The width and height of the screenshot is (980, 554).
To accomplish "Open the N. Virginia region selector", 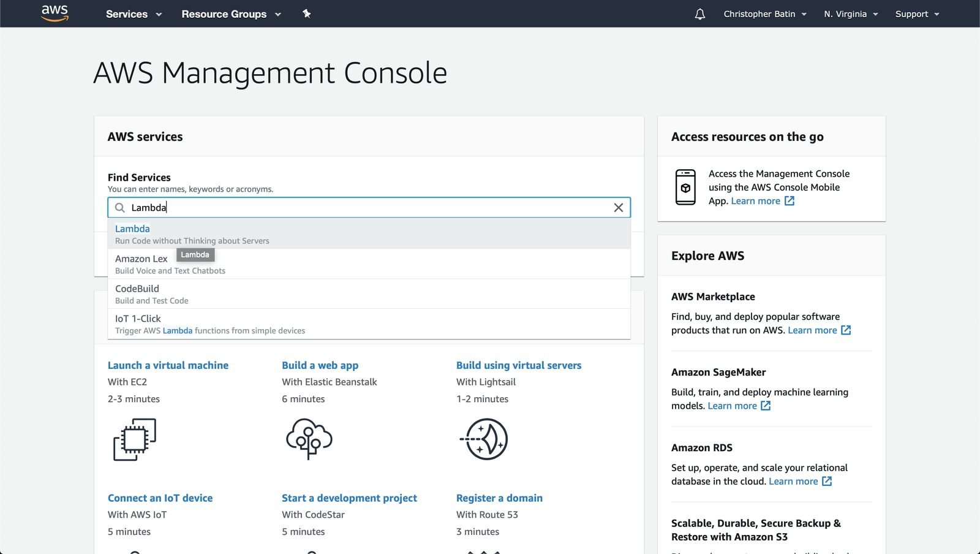I will click(851, 14).
